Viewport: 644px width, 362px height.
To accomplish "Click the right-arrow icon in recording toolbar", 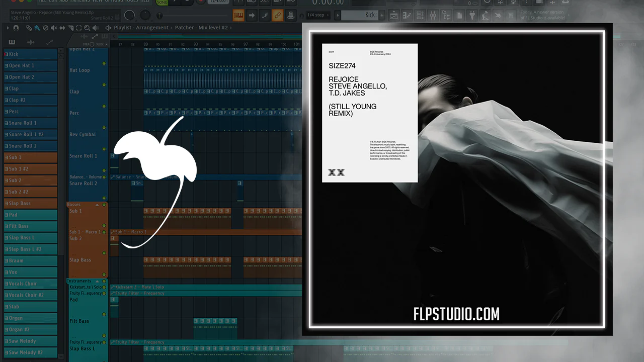I will (252, 16).
